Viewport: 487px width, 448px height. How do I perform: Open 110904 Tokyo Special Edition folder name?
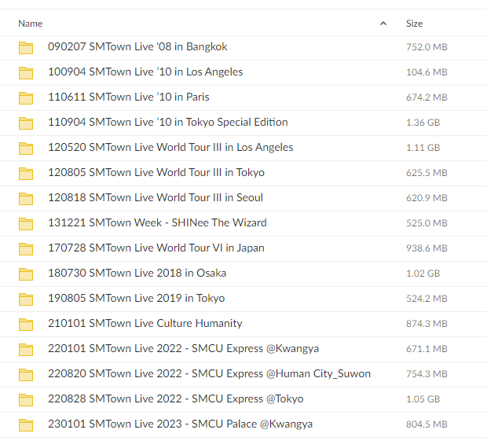[168, 122]
